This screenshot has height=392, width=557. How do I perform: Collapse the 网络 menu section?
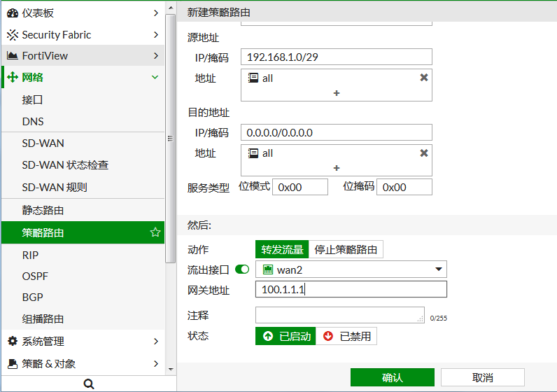pyautogui.click(x=155, y=78)
